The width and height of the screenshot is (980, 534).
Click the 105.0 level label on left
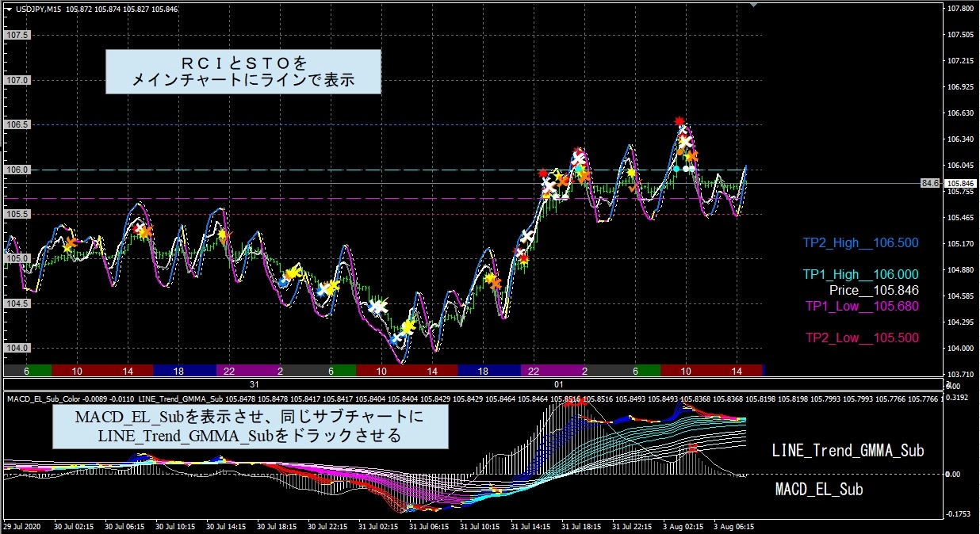click(17, 258)
